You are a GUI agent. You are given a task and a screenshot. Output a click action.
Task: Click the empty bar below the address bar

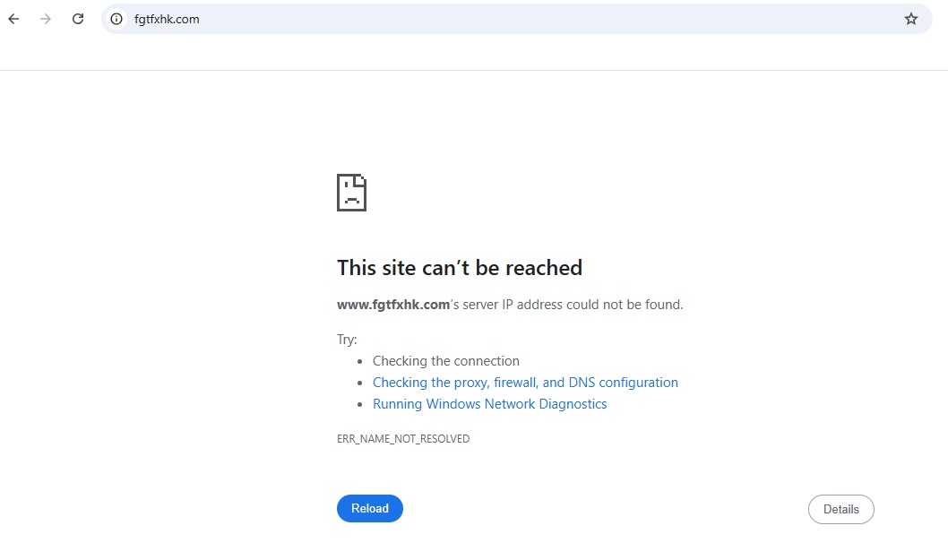coord(474,54)
